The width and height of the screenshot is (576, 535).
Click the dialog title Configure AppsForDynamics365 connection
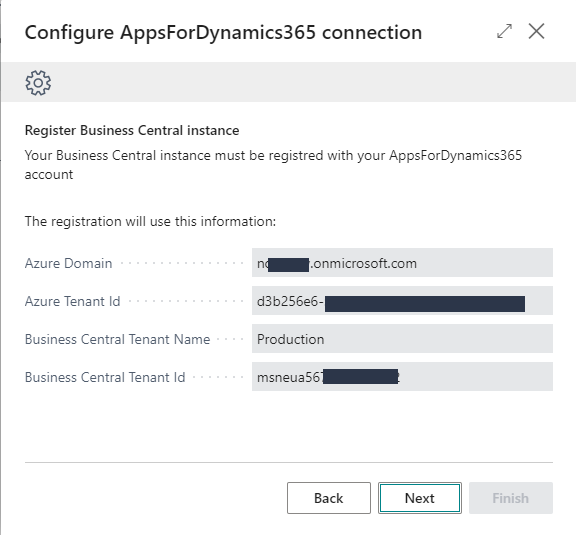coord(223,32)
